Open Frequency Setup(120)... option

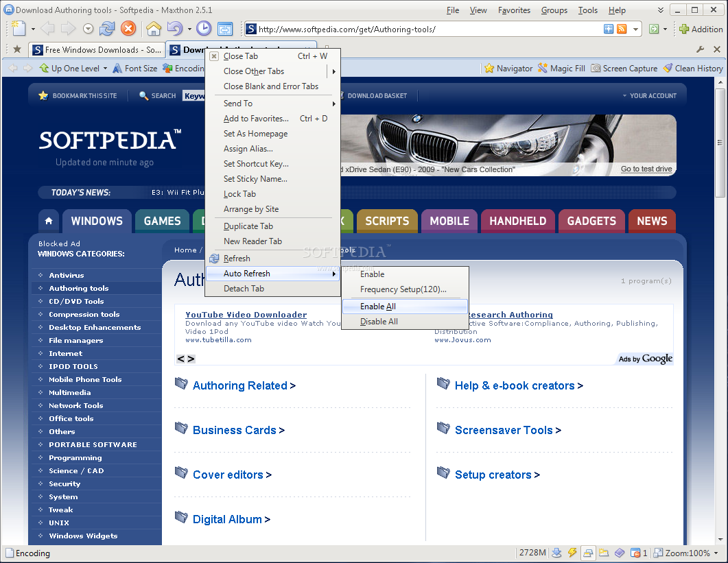click(x=405, y=289)
